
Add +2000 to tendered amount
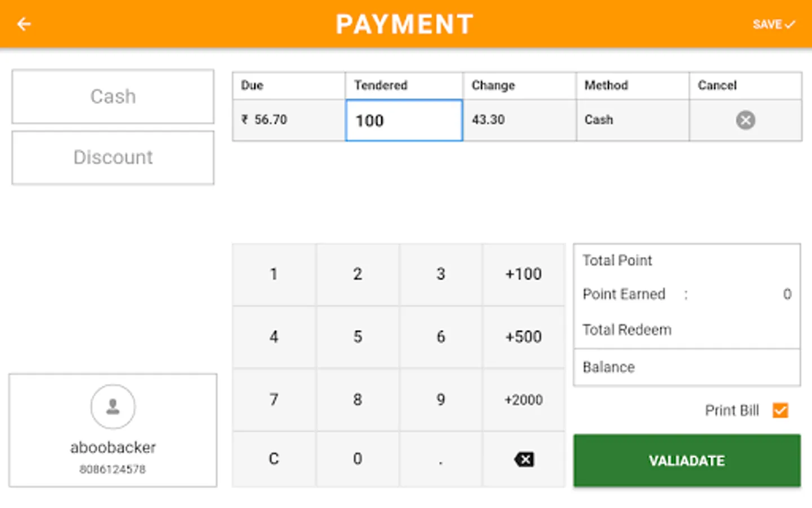click(523, 400)
